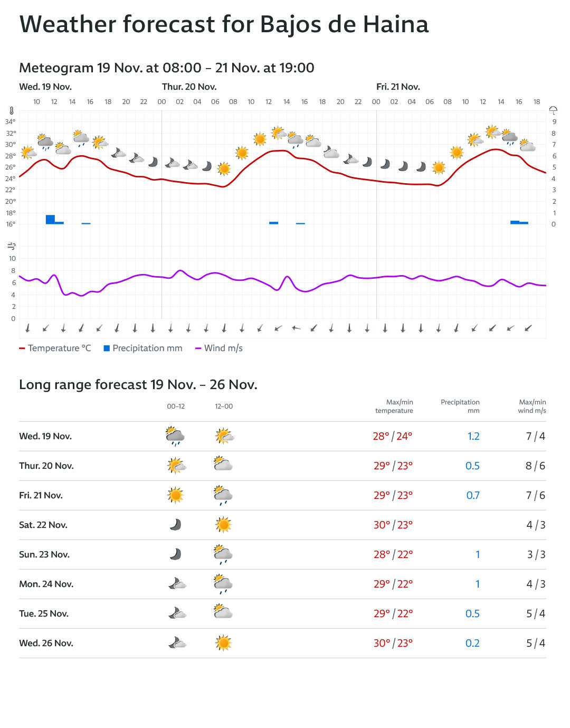The height and width of the screenshot is (728, 570).
Task: Click the umbrella icon on the precipitation axis
Action: (x=553, y=110)
